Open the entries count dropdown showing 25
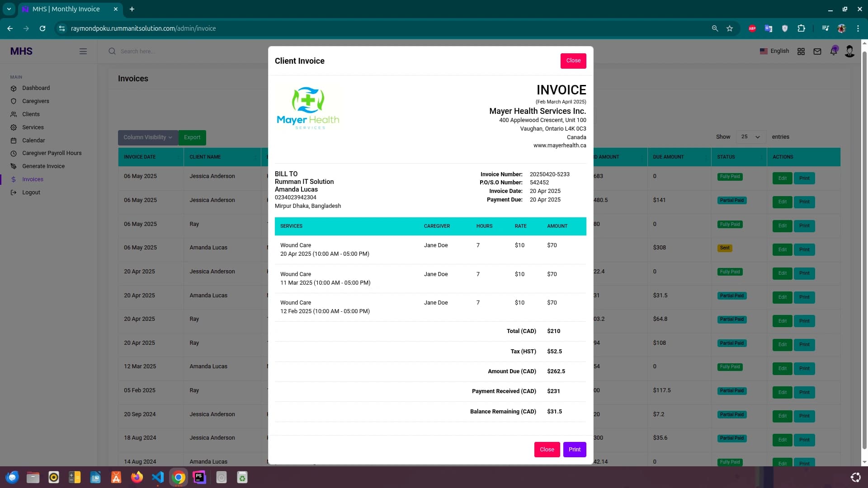This screenshot has height=488, width=868. [x=750, y=137]
